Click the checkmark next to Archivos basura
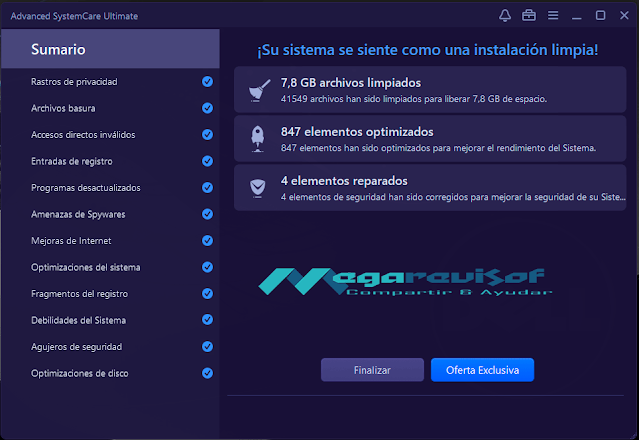 [207, 108]
